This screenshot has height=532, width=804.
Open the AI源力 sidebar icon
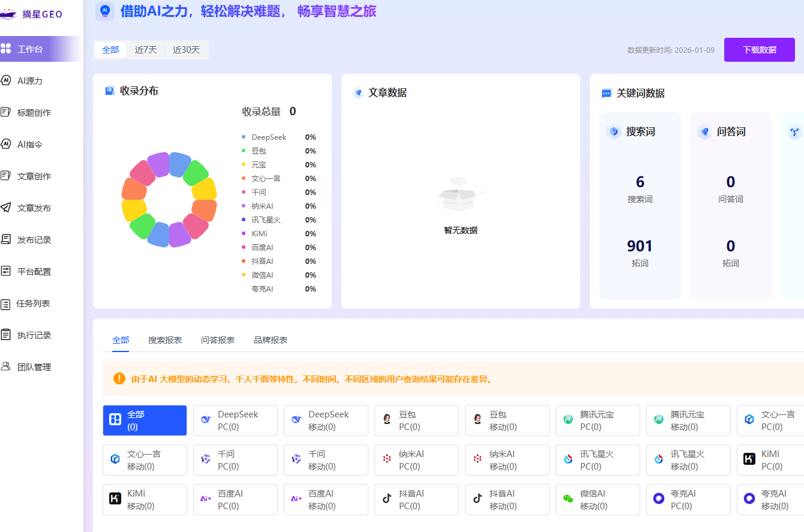tap(6, 80)
